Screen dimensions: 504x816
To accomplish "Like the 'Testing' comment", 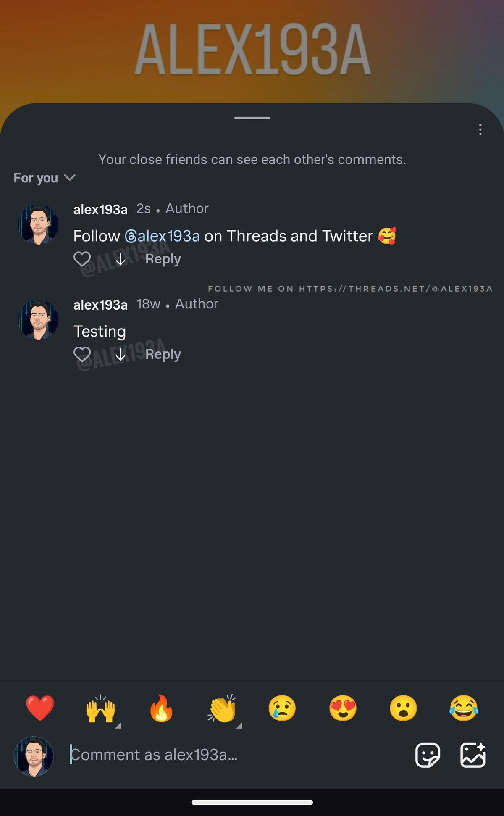I will tap(82, 354).
